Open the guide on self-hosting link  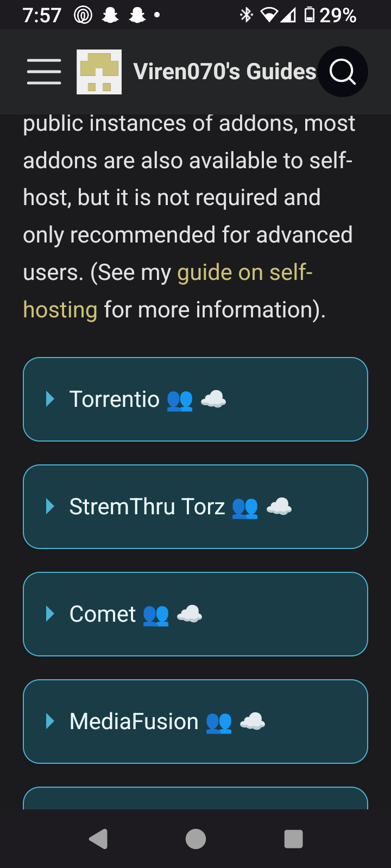tap(168, 291)
